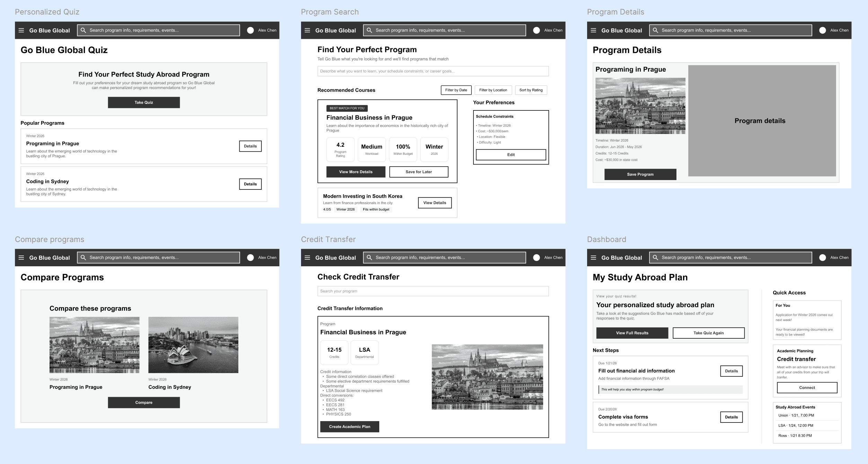Click Connect under Credit transfer card

pyautogui.click(x=807, y=388)
